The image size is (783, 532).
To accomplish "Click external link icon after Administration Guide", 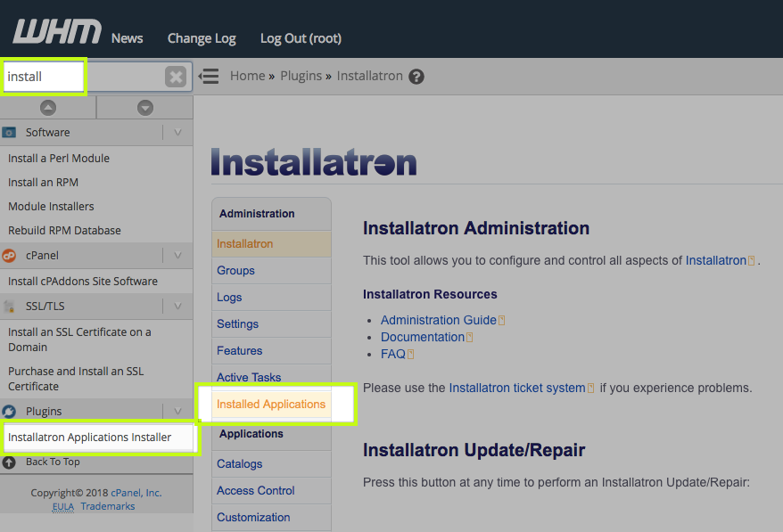I will pos(502,321).
